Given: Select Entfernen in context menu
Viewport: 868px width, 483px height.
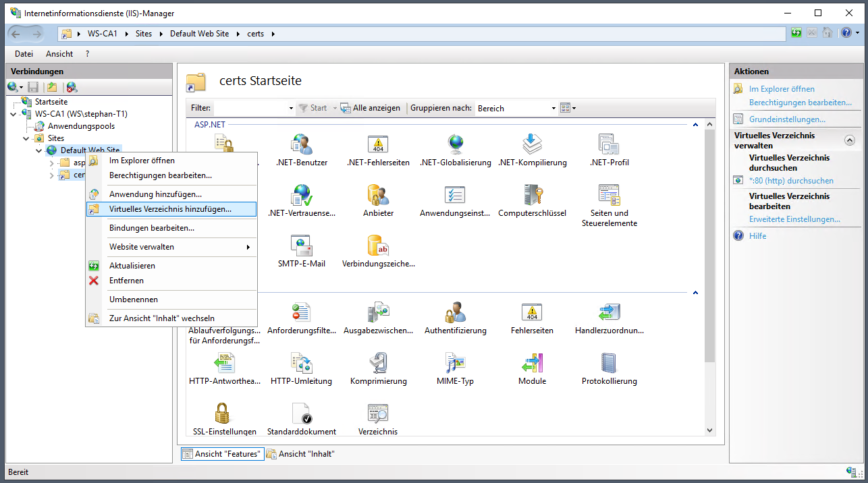Looking at the screenshot, I should point(171,281).
